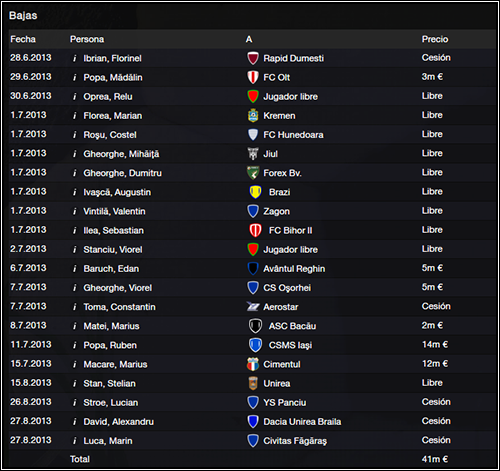Select player Baruch, Edan
This screenshot has width=500, height=471.
point(111,269)
